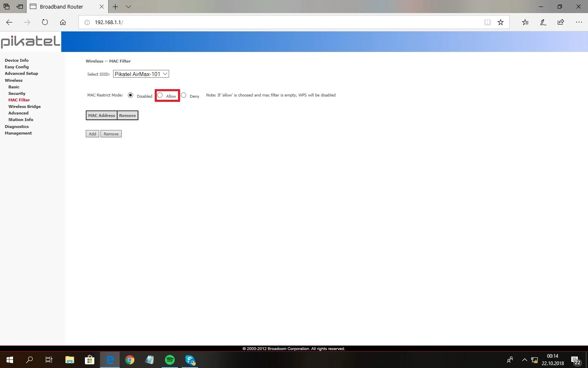Add page to favorites with star icon
This screenshot has height=368, width=588.
[501, 22]
